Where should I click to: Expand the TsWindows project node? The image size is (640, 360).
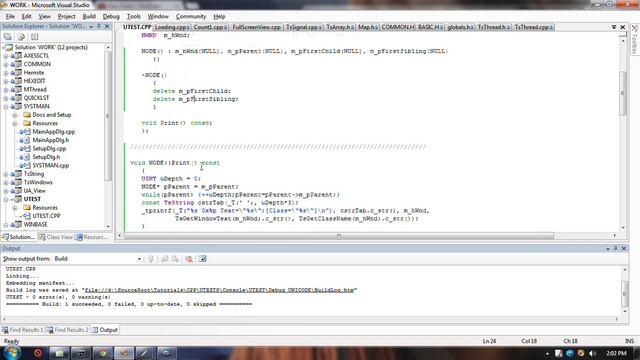6,182
